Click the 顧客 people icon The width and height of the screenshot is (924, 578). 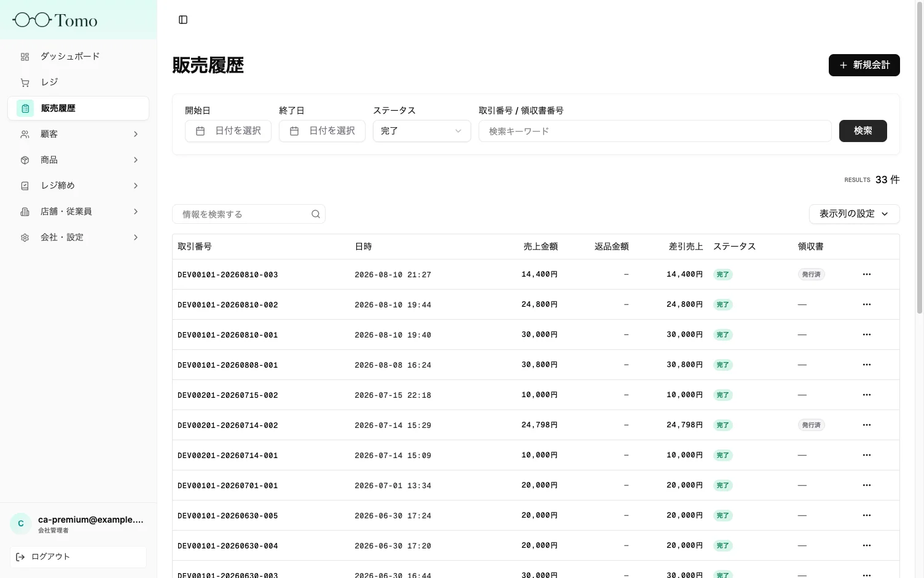[x=25, y=134]
